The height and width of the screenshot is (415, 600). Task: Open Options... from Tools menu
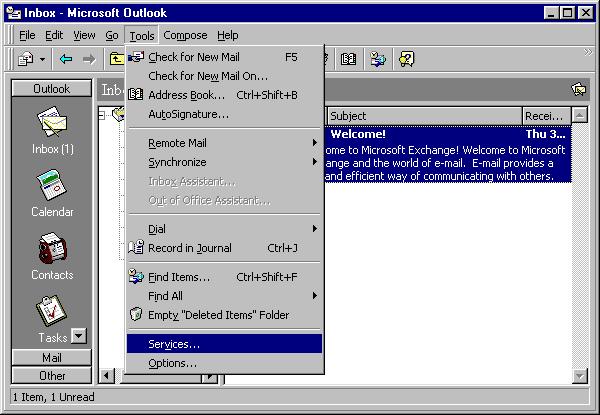coord(224,363)
